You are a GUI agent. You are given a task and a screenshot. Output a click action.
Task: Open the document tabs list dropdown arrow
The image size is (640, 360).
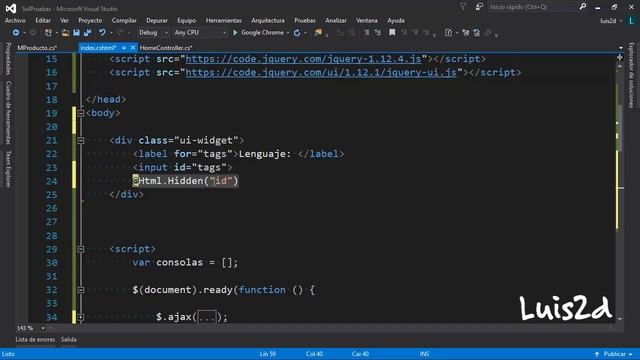pyautogui.click(x=621, y=48)
